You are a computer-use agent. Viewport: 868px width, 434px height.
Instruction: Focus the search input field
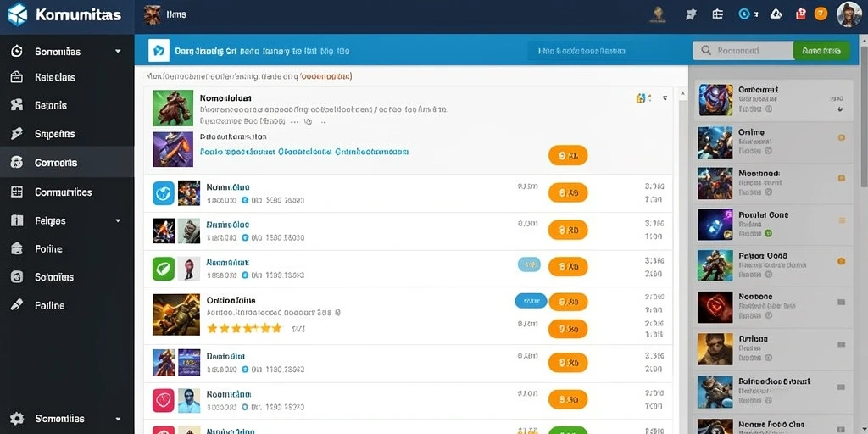[x=743, y=50]
